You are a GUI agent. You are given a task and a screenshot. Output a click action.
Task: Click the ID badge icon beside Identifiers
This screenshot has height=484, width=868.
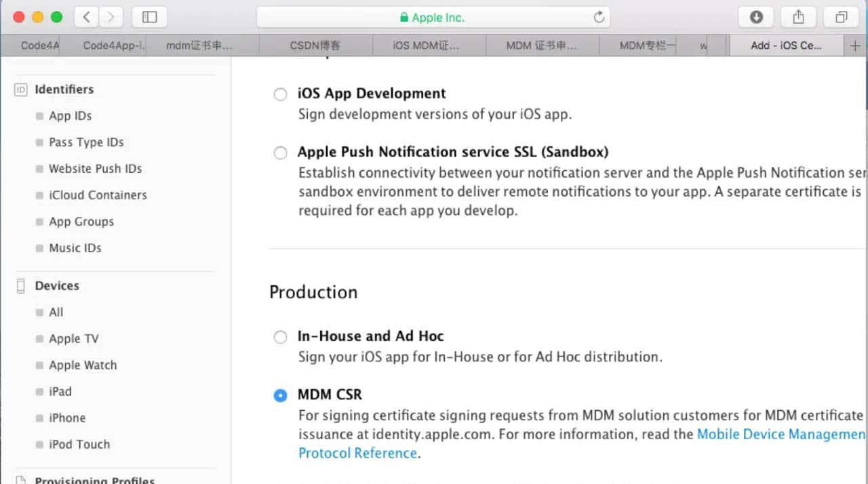[x=20, y=89]
